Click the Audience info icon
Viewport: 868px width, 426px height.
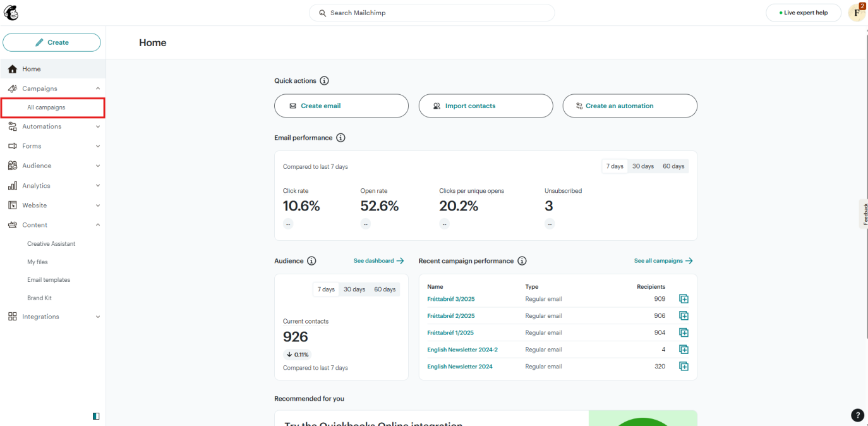[311, 261]
